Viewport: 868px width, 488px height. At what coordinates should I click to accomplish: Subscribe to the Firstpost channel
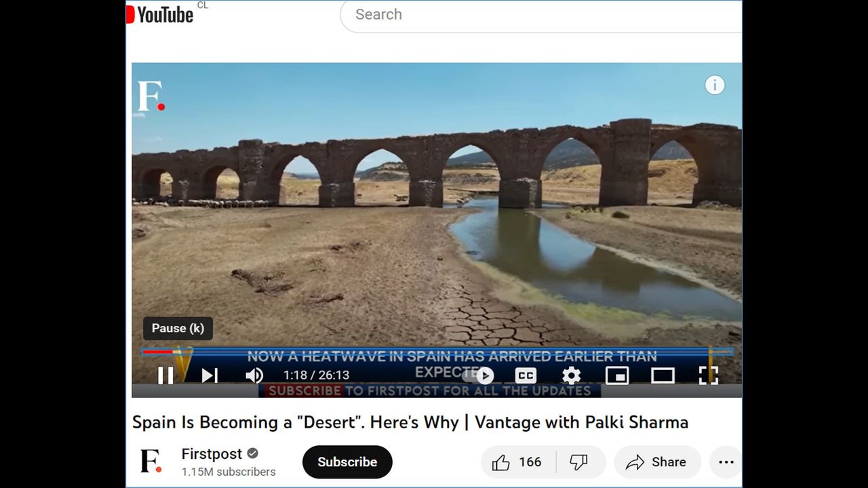pos(347,462)
